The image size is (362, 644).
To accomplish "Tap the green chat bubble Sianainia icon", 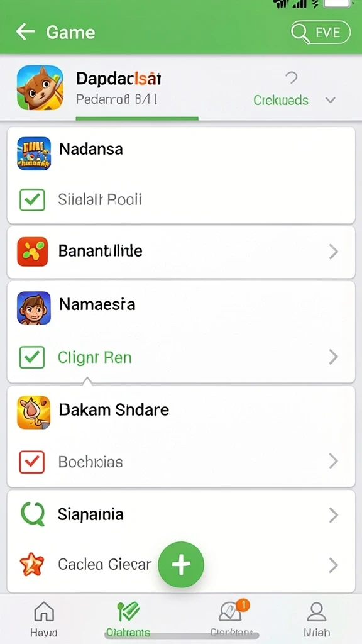I will pos(33,514).
